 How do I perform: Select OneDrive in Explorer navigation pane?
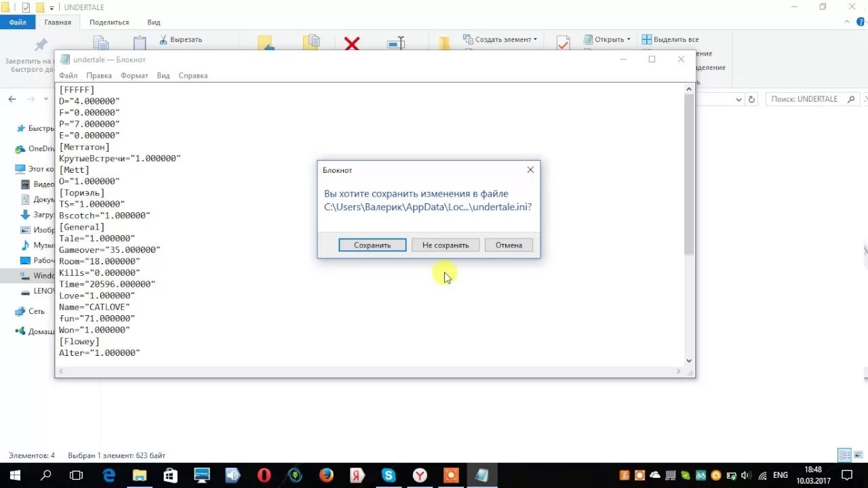tap(35, 148)
